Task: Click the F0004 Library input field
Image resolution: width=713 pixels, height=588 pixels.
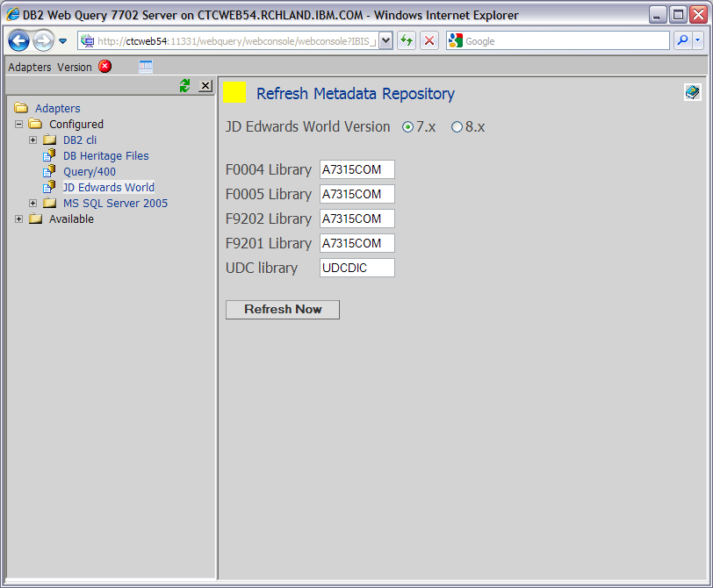Action: [357, 169]
